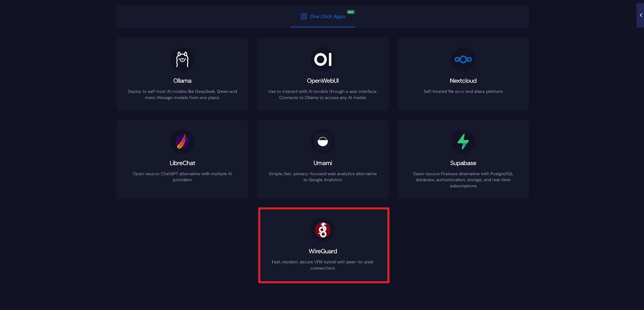Click the WireGuard dragon icon
The image size is (644, 310).
323,230
